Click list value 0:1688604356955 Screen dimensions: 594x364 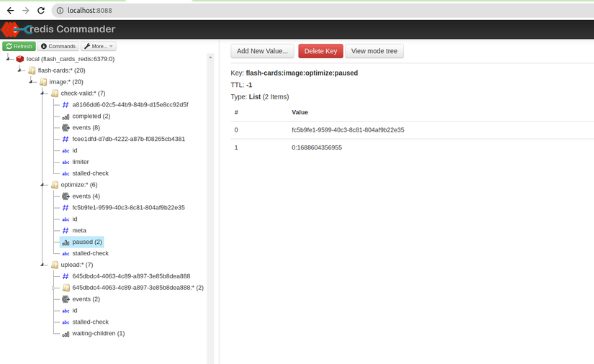[x=317, y=147]
